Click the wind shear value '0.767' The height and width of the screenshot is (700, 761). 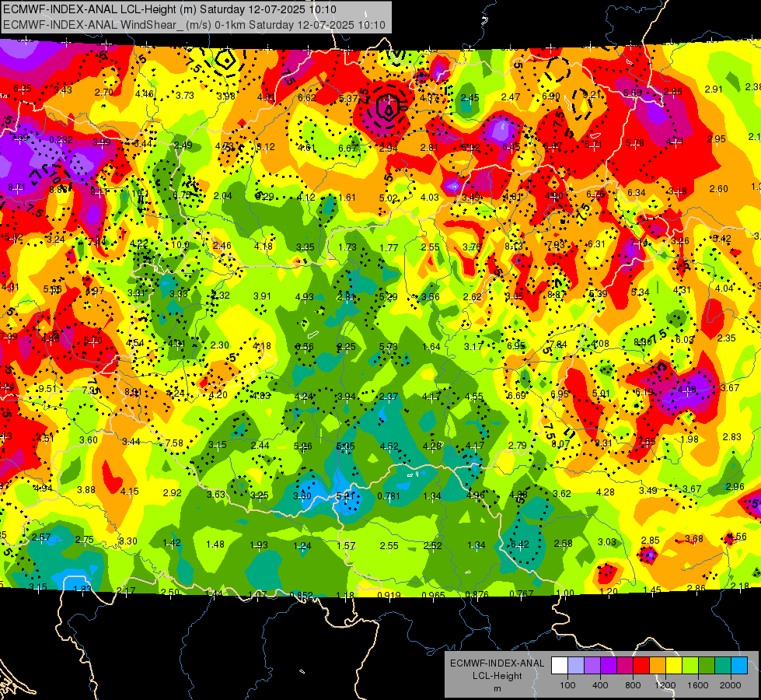(522, 593)
